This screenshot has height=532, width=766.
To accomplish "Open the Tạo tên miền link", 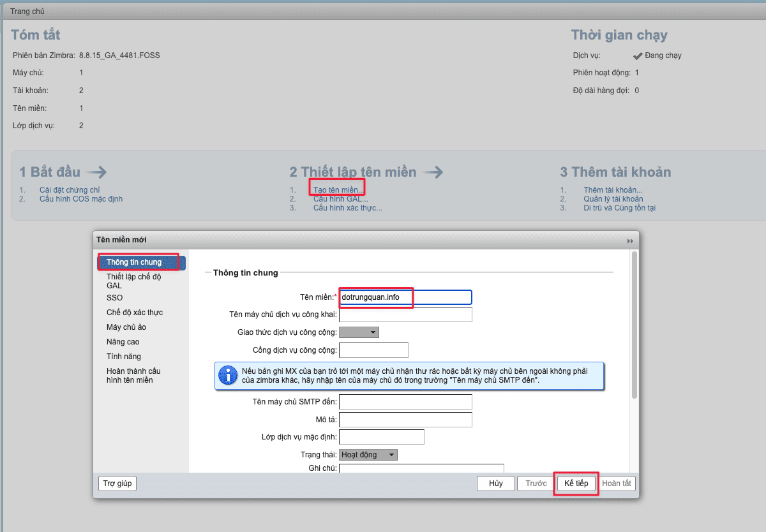I will pyautogui.click(x=338, y=190).
